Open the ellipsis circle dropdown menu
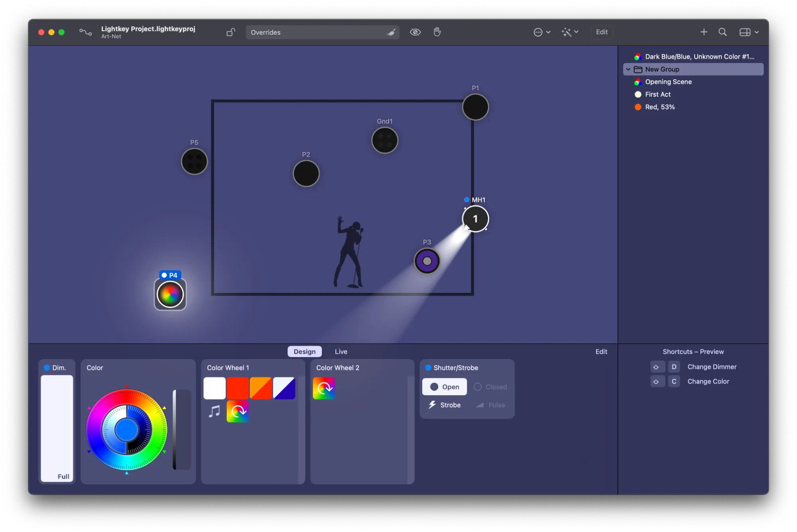Viewport: 797px width, 532px height. [542, 32]
